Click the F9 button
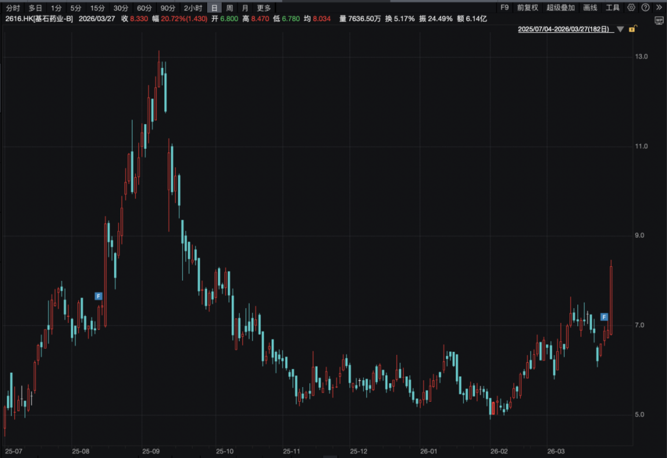Viewport: 667px width, 458px height. click(505, 7)
